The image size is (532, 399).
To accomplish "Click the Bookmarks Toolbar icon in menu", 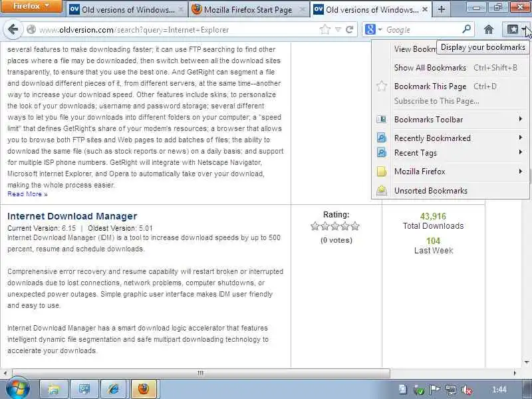I will [x=381, y=120].
